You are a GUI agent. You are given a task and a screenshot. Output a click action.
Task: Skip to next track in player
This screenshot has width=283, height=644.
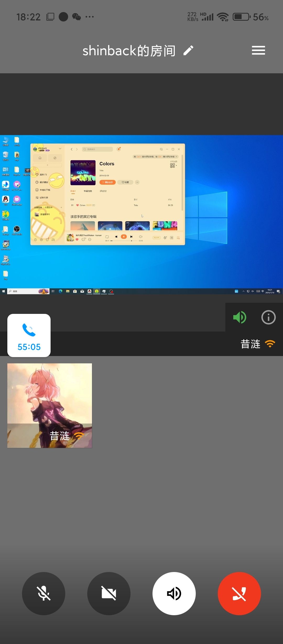131,237
